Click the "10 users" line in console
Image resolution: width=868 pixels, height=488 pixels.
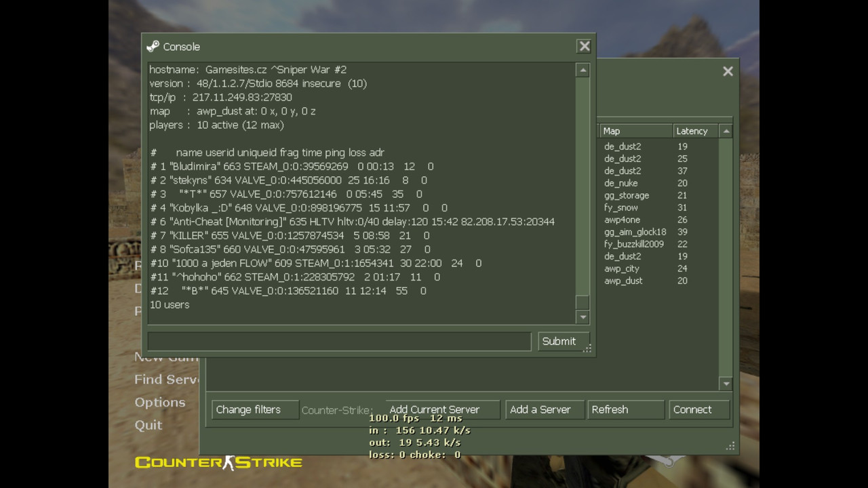tap(170, 305)
